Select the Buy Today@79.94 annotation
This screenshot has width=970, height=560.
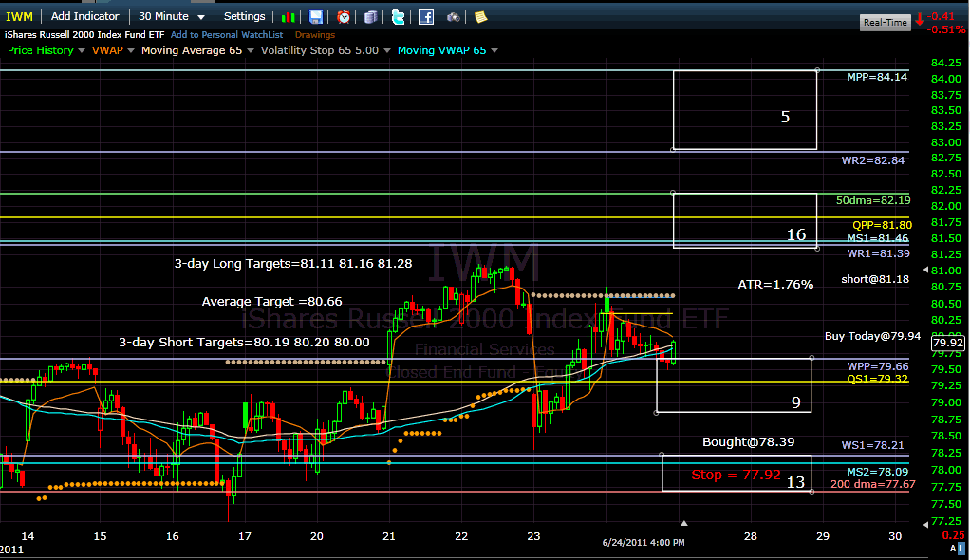point(872,336)
